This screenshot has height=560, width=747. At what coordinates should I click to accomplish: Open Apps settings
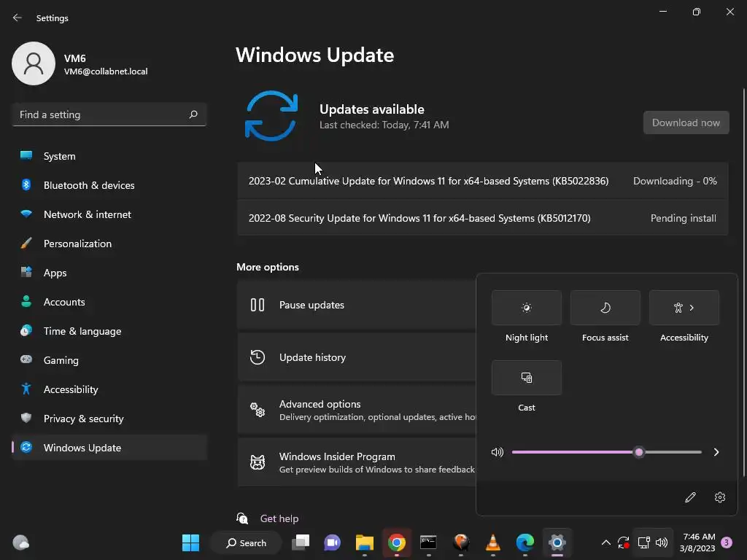(x=109, y=273)
